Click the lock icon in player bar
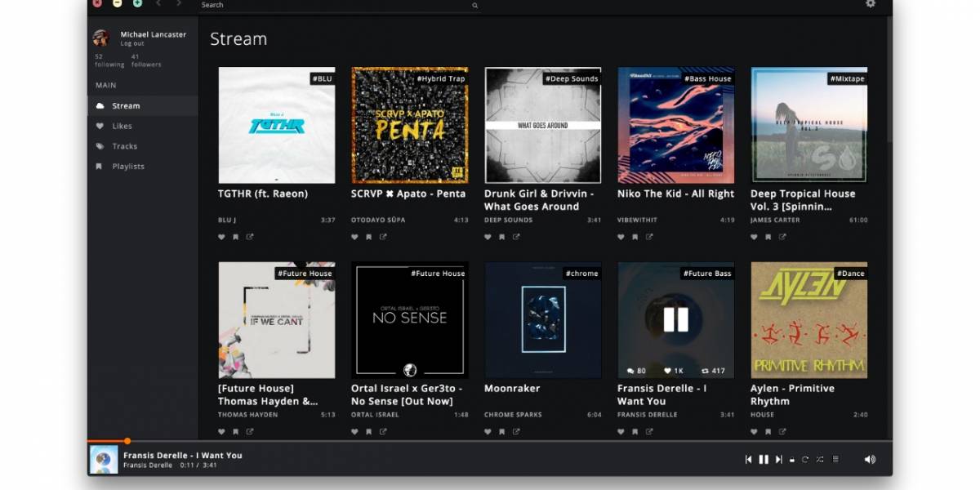 [x=791, y=460]
